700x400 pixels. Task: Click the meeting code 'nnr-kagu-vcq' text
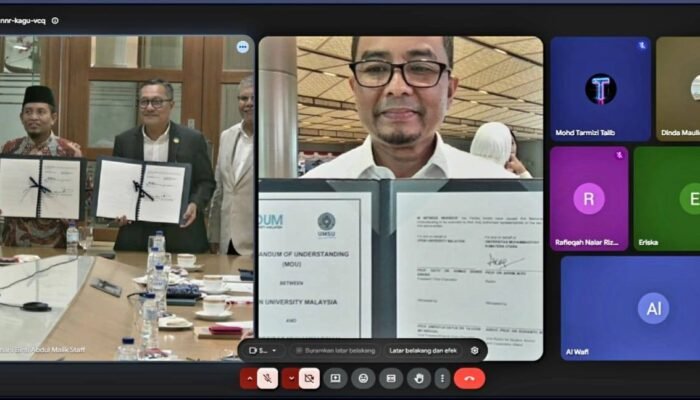pos(23,21)
